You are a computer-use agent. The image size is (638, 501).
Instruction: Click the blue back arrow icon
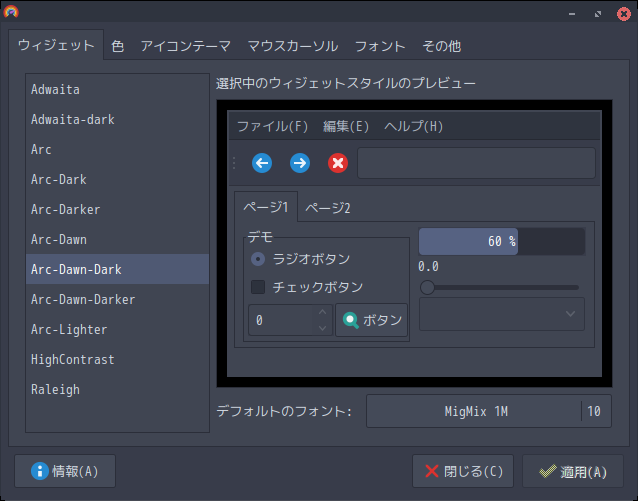click(x=262, y=163)
